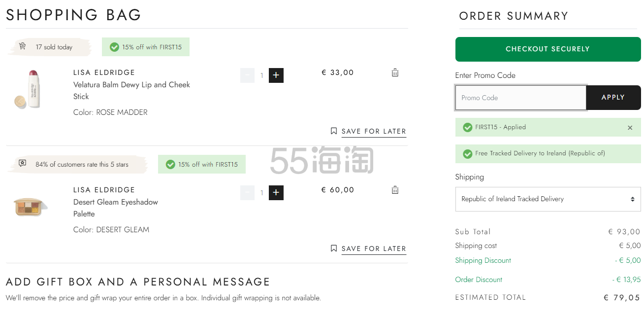644x320 pixels.
Task: Open Velatura Balm Dewy Lip and Cheek Stick title
Action: click(x=131, y=91)
